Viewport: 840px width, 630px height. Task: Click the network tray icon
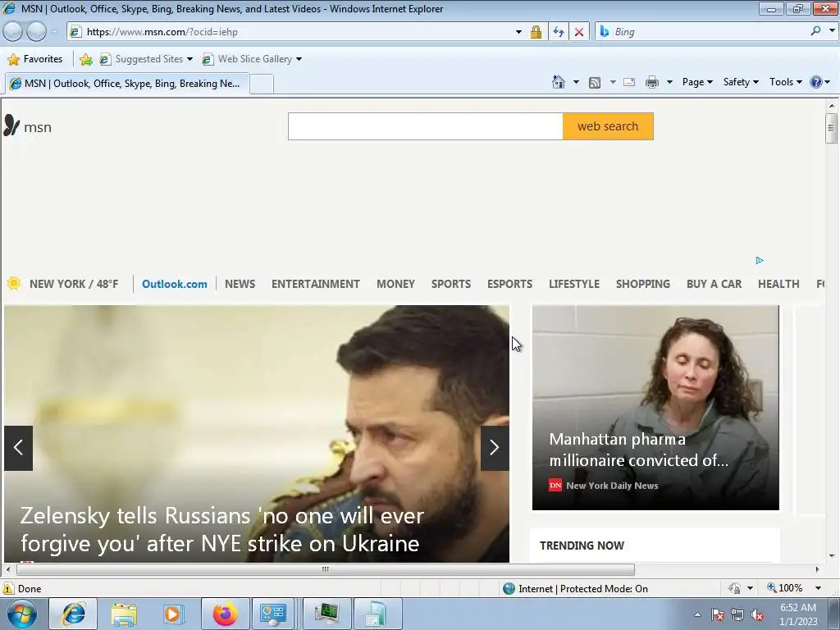(x=737, y=614)
